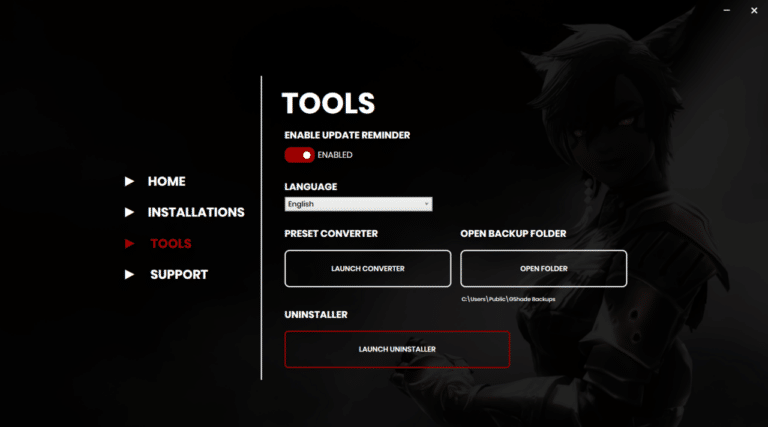Click the red arrow beside Tools
Image resolution: width=768 pixels, height=427 pixels.
[129, 243]
